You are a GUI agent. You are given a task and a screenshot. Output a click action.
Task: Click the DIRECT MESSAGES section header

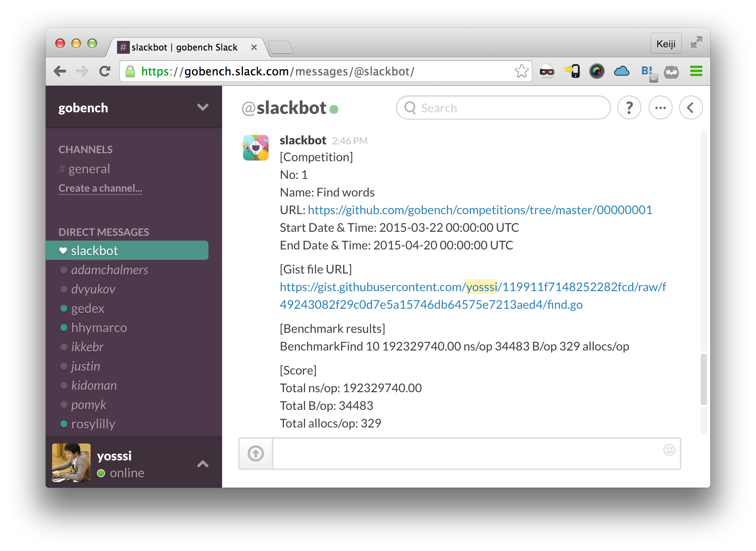(104, 232)
